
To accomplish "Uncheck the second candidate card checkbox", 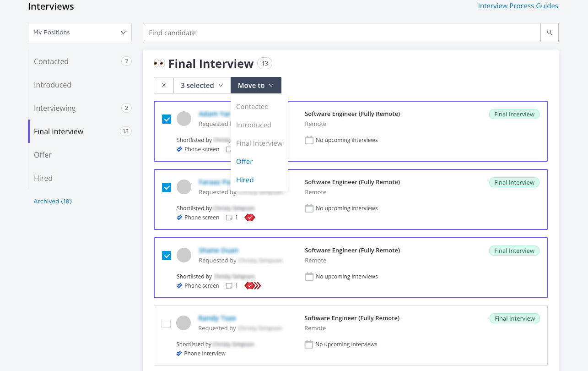I will pyautogui.click(x=167, y=187).
